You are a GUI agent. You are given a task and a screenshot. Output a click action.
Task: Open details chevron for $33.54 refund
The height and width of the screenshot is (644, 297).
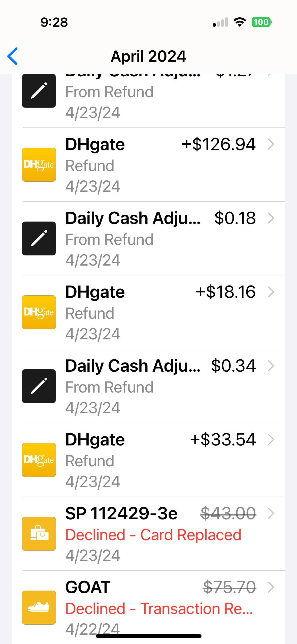pyautogui.click(x=271, y=440)
